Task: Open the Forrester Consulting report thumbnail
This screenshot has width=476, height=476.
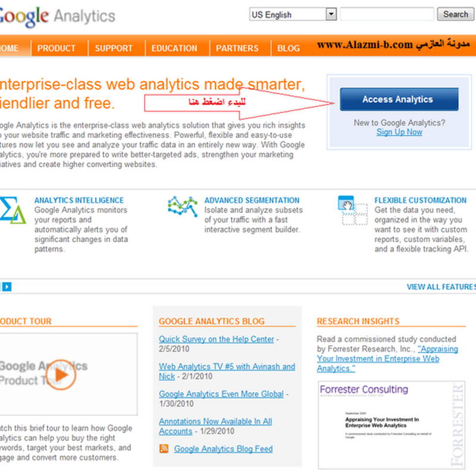Action: point(393,425)
